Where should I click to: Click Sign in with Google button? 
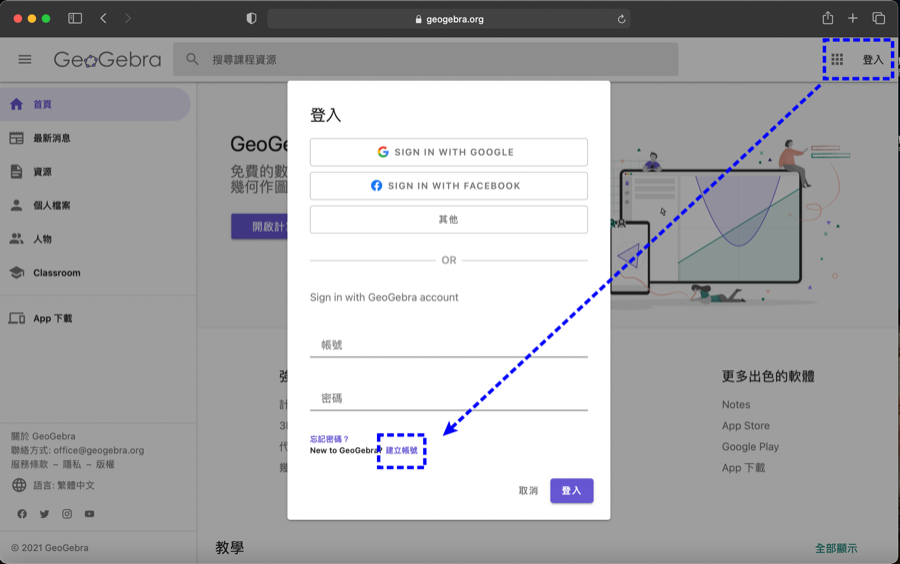pyautogui.click(x=449, y=152)
